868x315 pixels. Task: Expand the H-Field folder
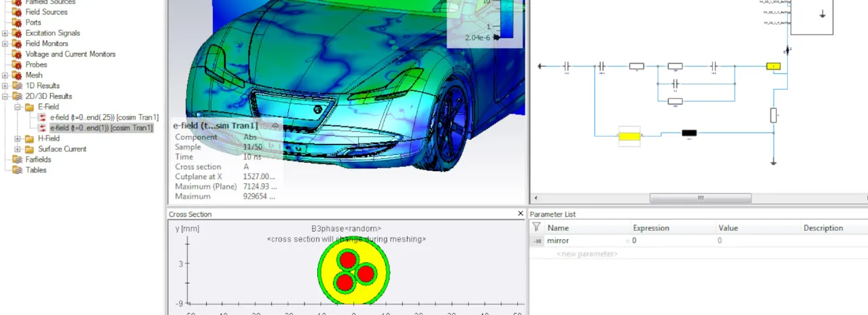18,138
